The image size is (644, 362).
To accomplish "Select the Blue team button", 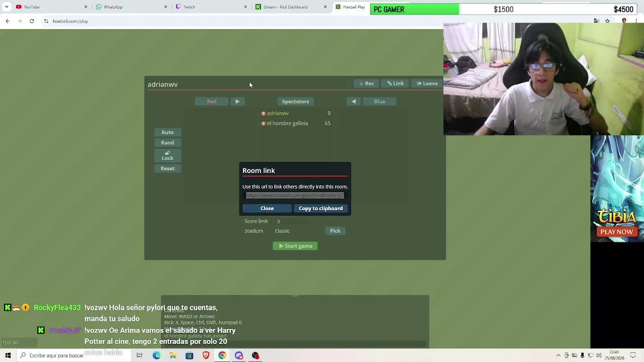I will (379, 102).
